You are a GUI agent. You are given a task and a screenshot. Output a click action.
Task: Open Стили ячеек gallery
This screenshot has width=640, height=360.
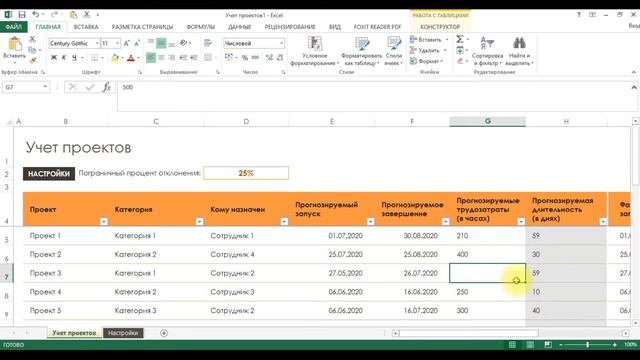393,51
